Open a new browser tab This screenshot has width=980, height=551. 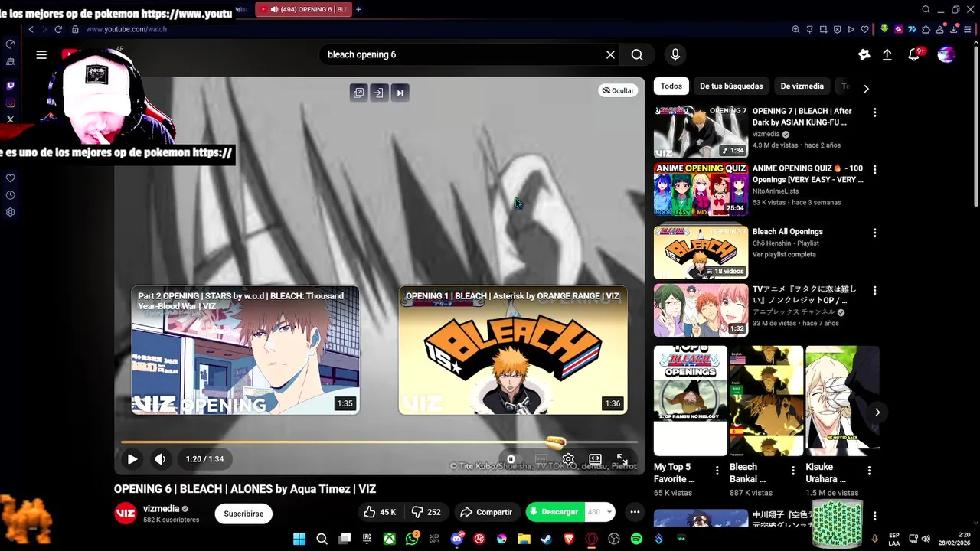(358, 9)
